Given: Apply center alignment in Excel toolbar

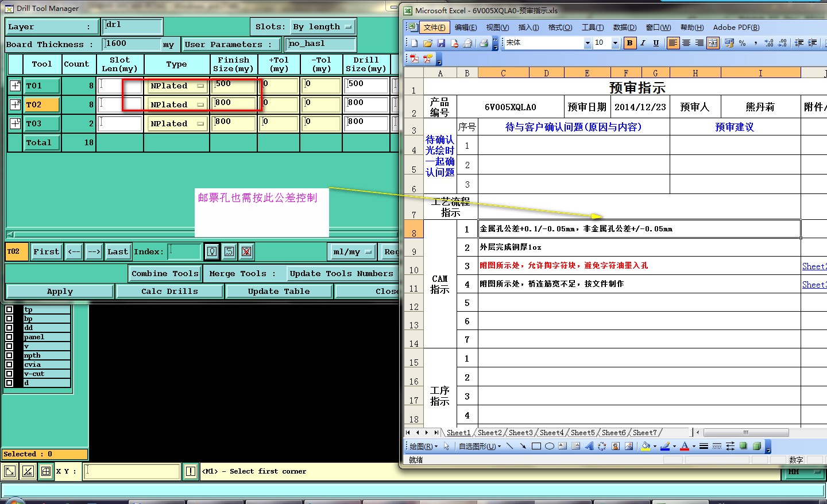Looking at the screenshot, I should pos(686,43).
